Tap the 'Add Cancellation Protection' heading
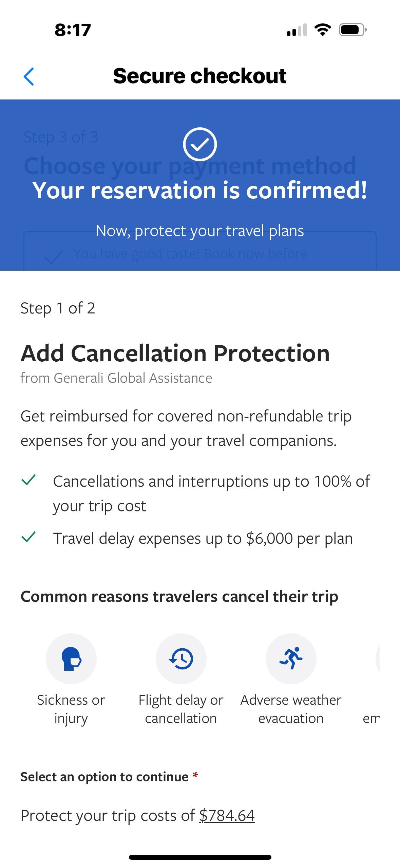This screenshot has height=868, width=400. tap(175, 353)
